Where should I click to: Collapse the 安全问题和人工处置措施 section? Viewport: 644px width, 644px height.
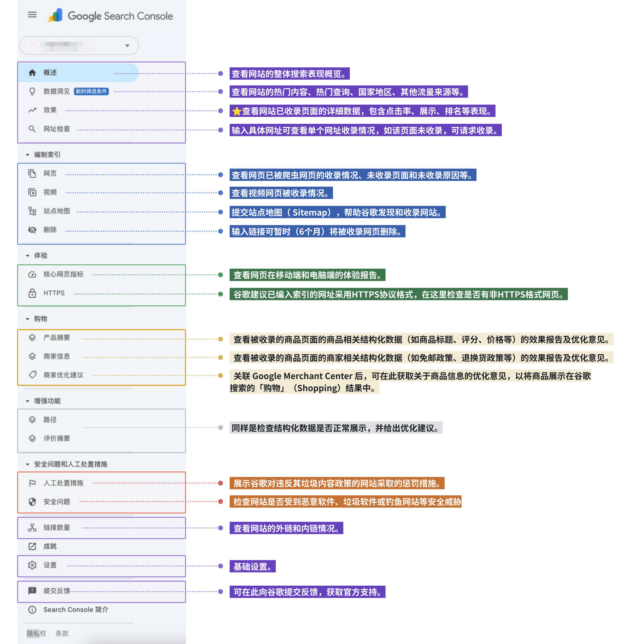[x=27, y=464]
